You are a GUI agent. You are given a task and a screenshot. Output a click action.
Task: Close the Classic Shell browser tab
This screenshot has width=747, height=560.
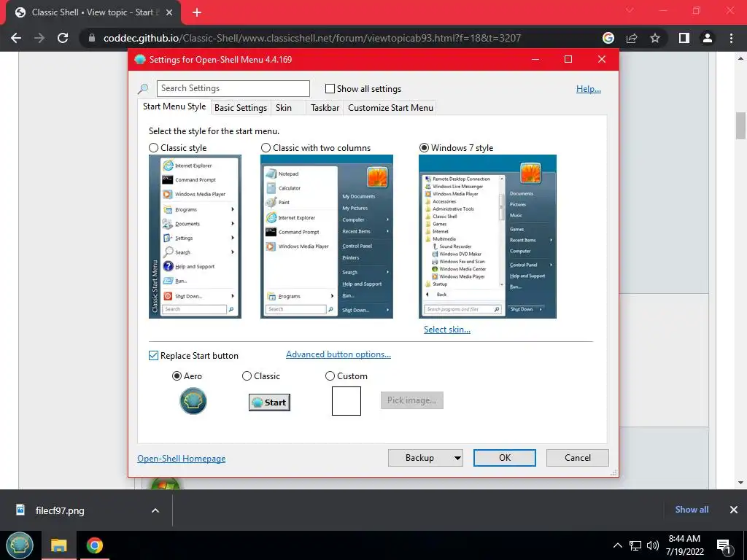click(x=169, y=12)
